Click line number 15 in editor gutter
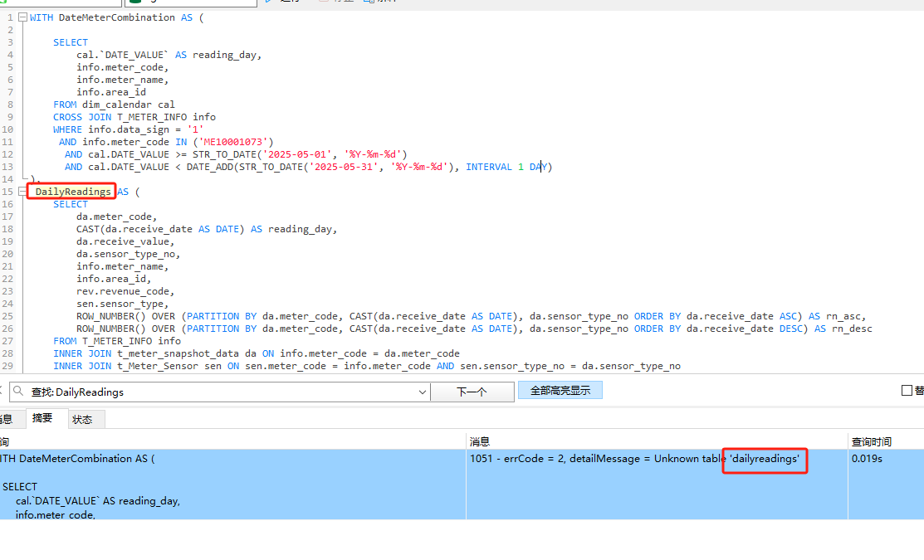The image size is (924, 560). pyautogui.click(x=8, y=192)
